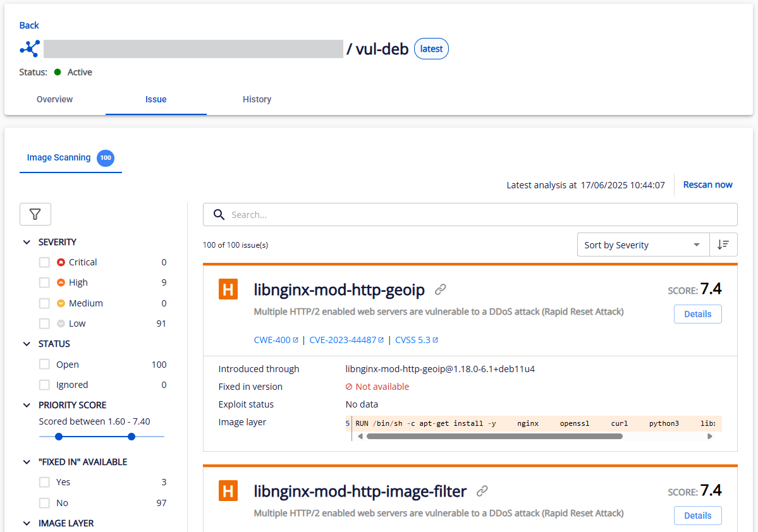Click "Scored between 1.60 - 7.40" text

(94, 421)
